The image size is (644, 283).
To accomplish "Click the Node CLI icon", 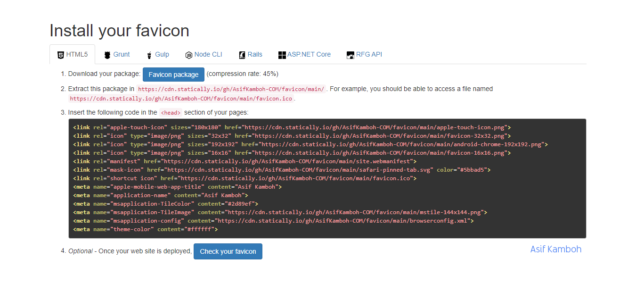I will point(188,54).
